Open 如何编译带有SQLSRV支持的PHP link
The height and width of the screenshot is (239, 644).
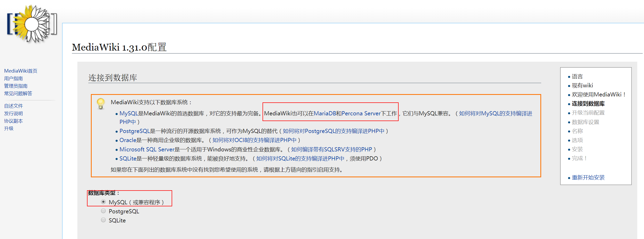point(332,150)
